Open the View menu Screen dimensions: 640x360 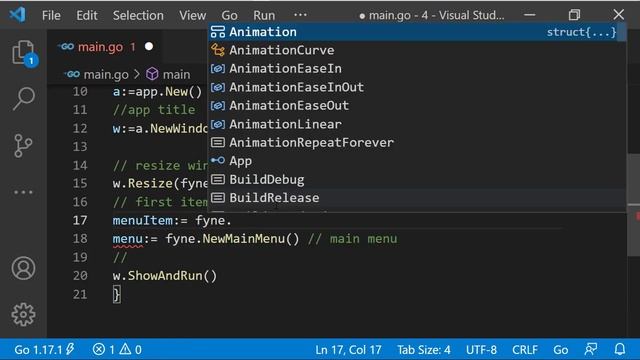[x=192, y=16]
